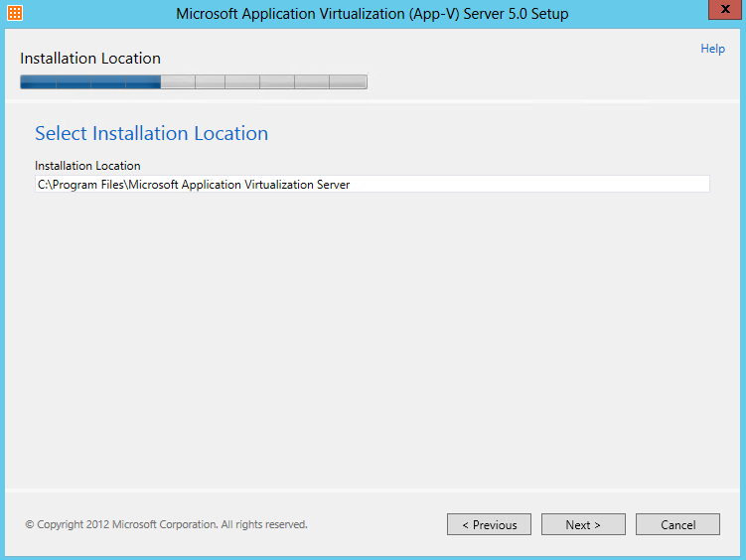The height and width of the screenshot is (560, 746).
Task: Go back with the Previous button
Action: [x=489, y=524]
